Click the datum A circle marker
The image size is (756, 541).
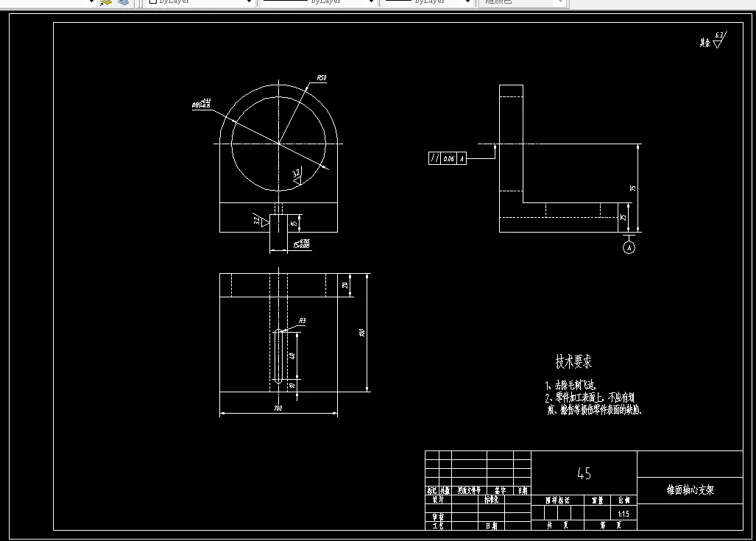tap(629, 248)
